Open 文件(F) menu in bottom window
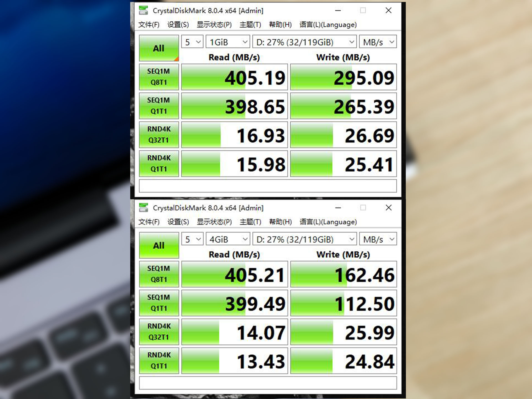 pos(149,222)
